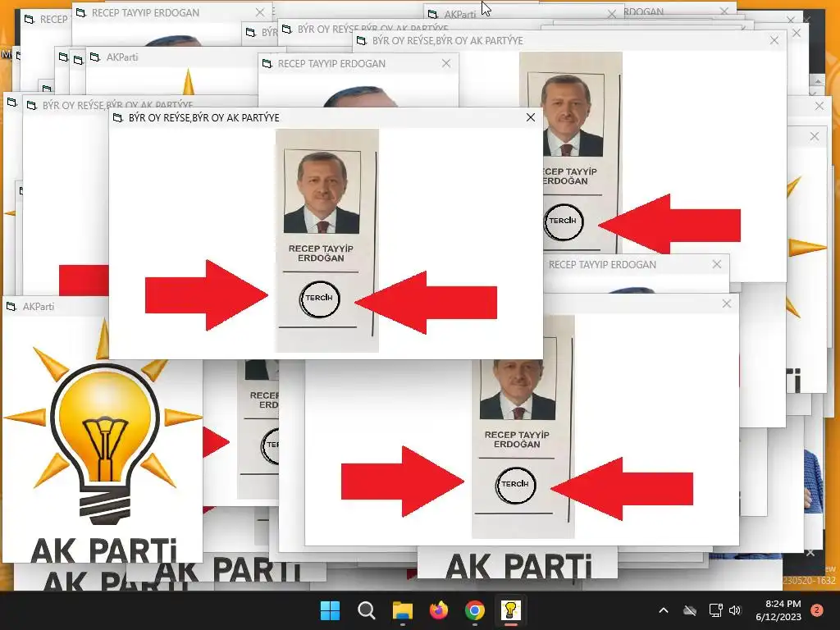840x630 pixels.
Task: Show hidden system tray icons
Action: (x=663, y=610)
